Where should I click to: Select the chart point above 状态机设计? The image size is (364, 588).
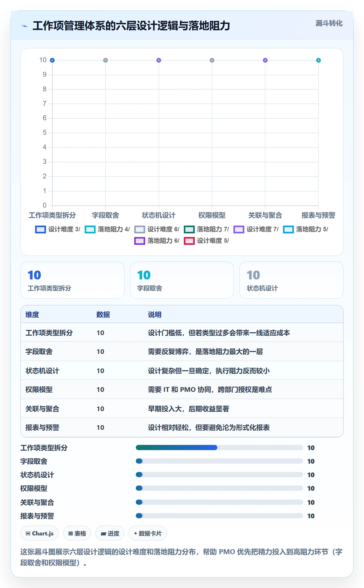point(159,60)
